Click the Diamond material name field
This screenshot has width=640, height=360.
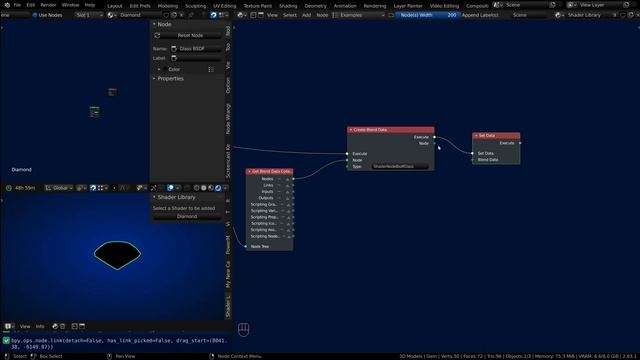(140, 15)
